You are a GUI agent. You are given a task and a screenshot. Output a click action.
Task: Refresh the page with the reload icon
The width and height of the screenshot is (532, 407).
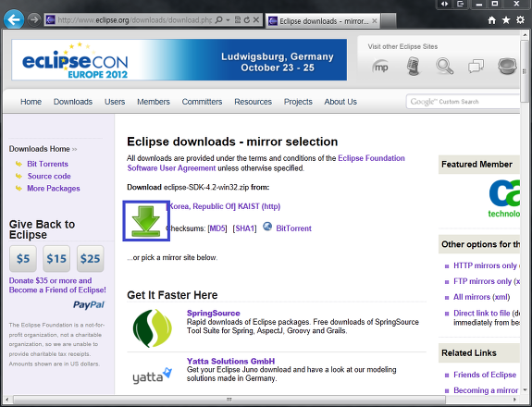pos(247,20)
